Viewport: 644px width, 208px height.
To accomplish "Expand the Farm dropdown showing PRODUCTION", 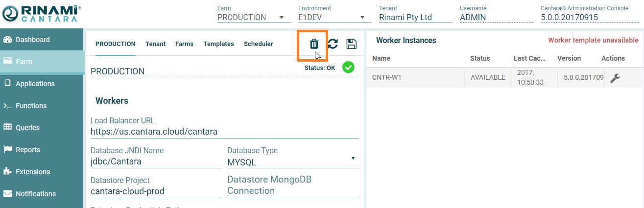I will 251,18.
